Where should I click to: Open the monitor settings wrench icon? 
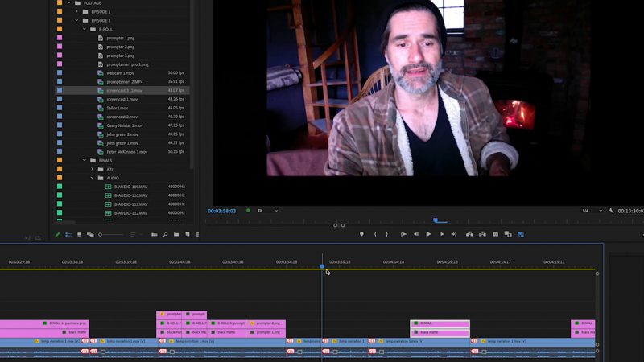pyautogui.click(x=611, y=211)
